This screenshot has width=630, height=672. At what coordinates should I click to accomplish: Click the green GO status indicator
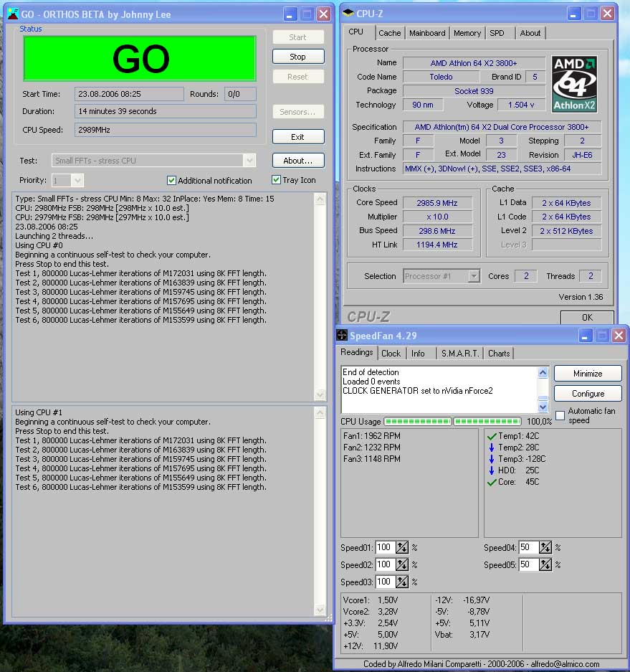[140, 59]
